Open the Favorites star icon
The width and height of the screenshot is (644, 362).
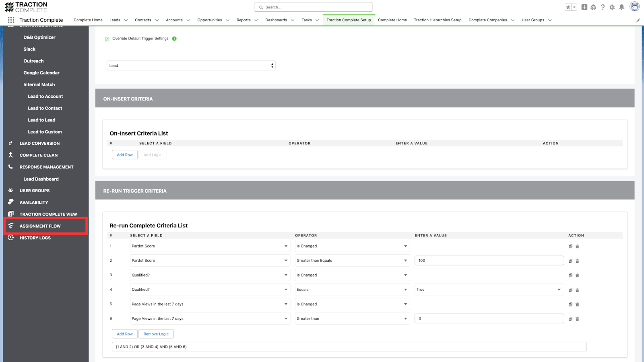[568, 7]
